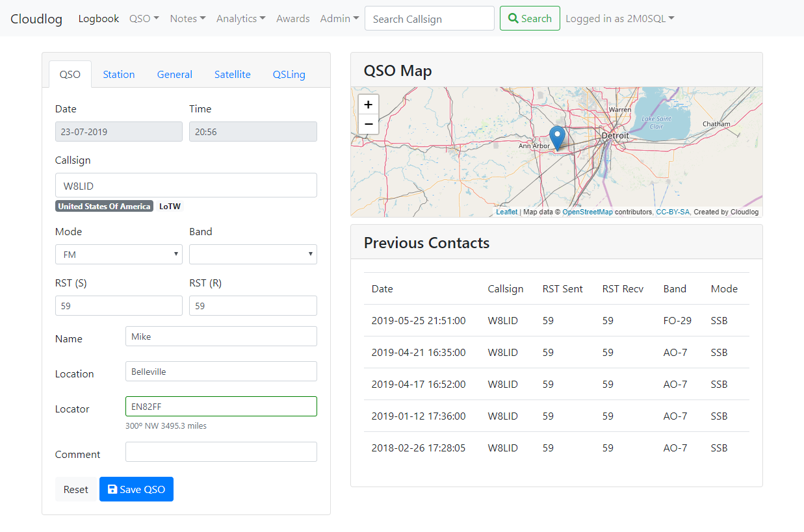Click the RST (S) input field
804x532 pixels.
(119, 306)
